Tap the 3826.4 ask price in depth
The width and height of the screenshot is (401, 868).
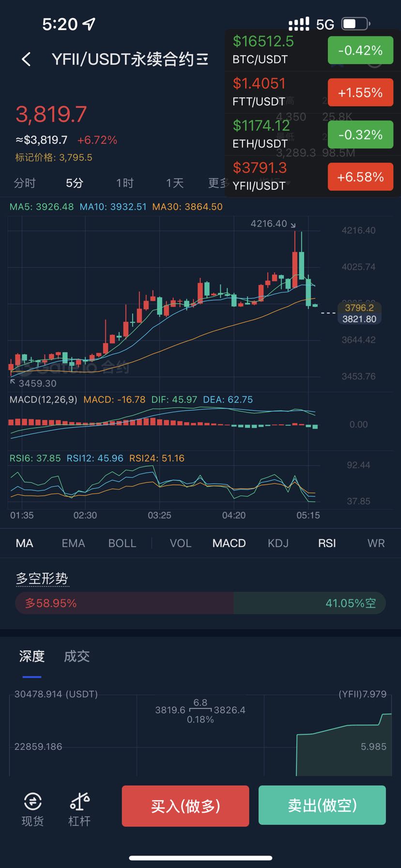click(230, 710)
